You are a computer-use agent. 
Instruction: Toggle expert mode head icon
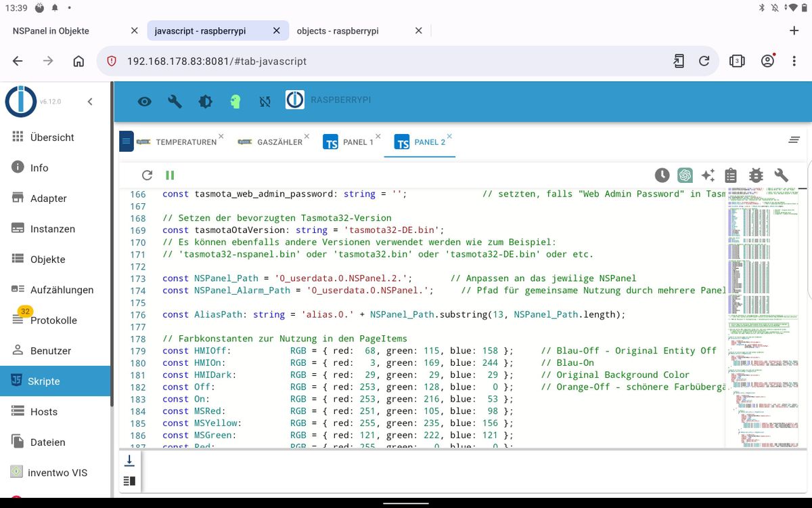(x=235, y=102)
